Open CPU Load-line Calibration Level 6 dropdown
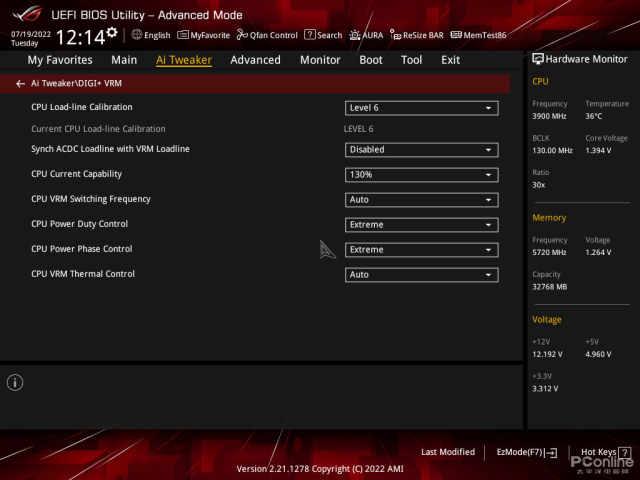 (422, 108)
